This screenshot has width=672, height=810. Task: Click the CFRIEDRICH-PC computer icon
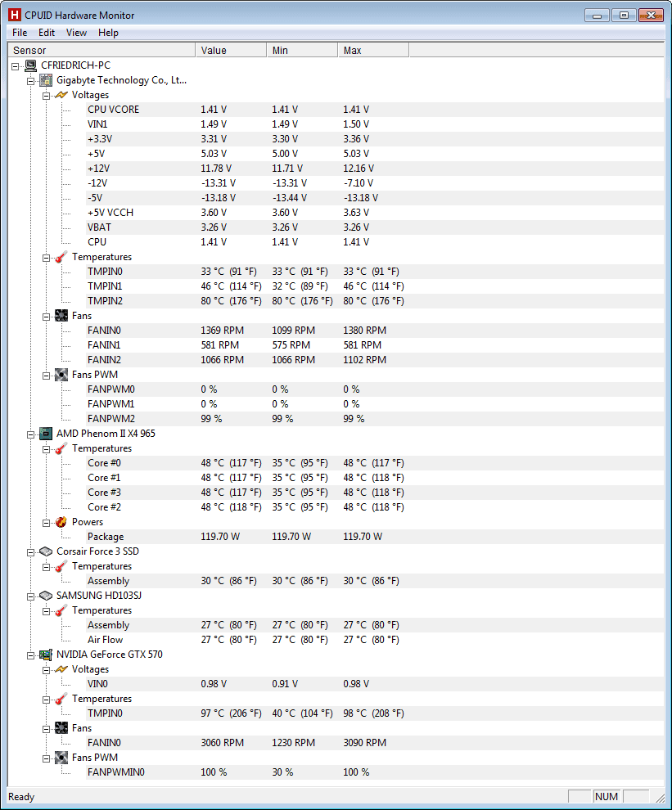tap(30, 65)
